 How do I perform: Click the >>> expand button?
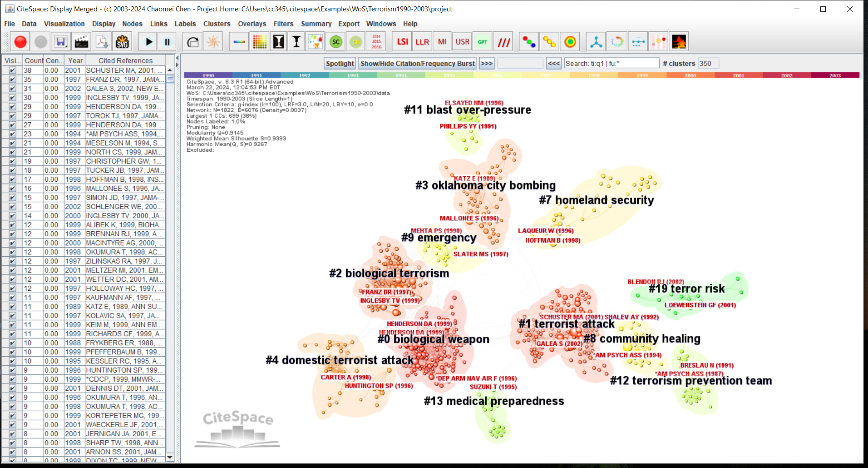(487, 64)
